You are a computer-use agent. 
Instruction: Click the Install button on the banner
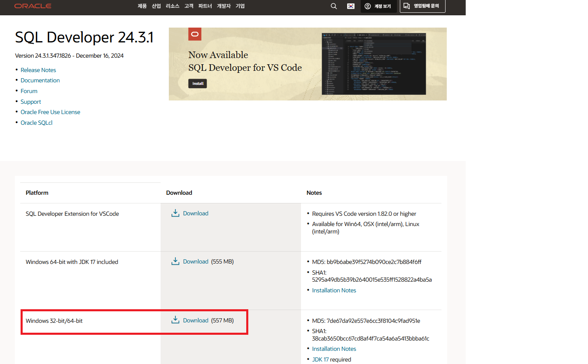coord(198,84)
